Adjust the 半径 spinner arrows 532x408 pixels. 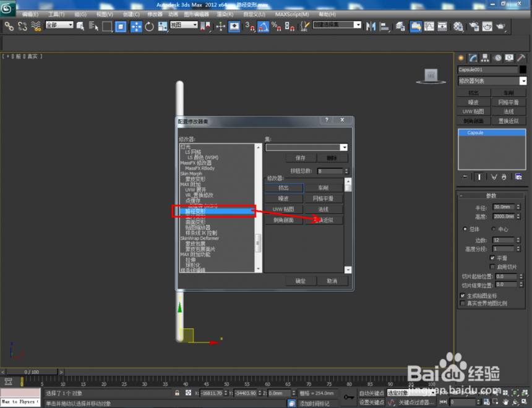pos(518,207)
